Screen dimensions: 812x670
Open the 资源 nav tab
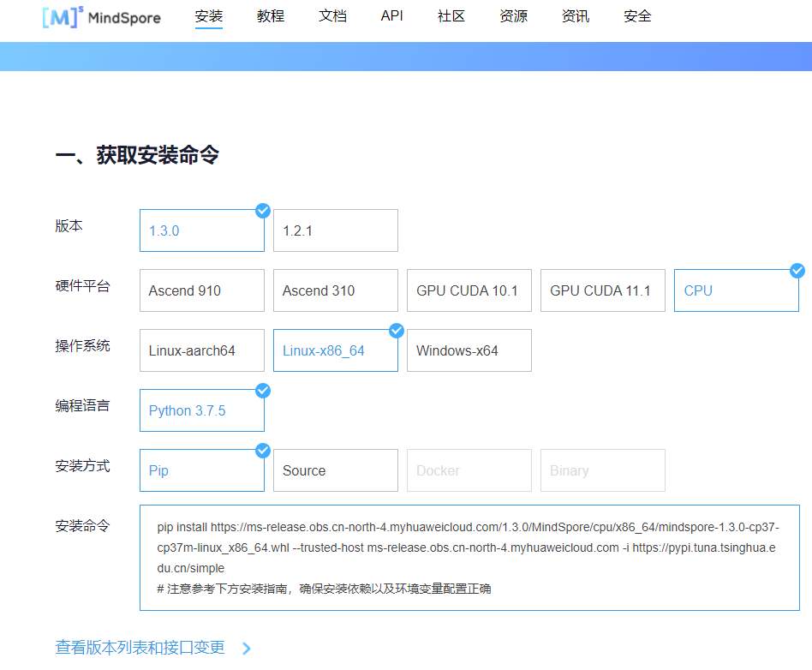[513, 16]
